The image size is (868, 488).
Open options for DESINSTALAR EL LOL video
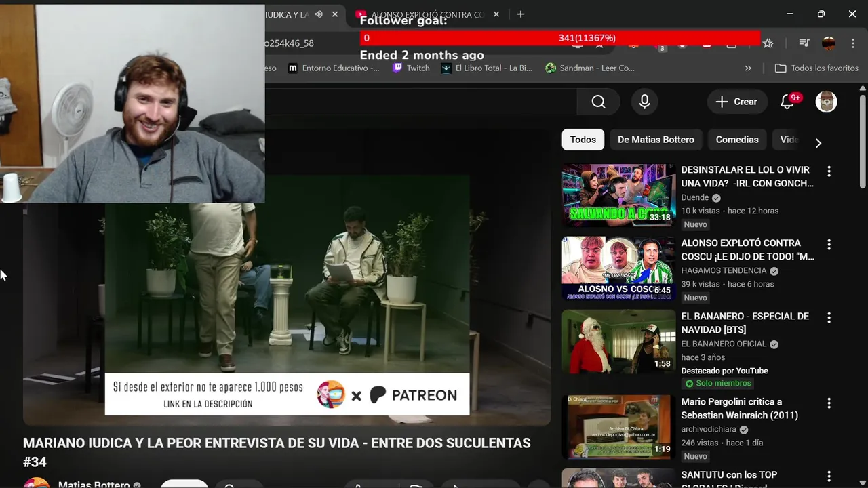[x=829, y=171]
